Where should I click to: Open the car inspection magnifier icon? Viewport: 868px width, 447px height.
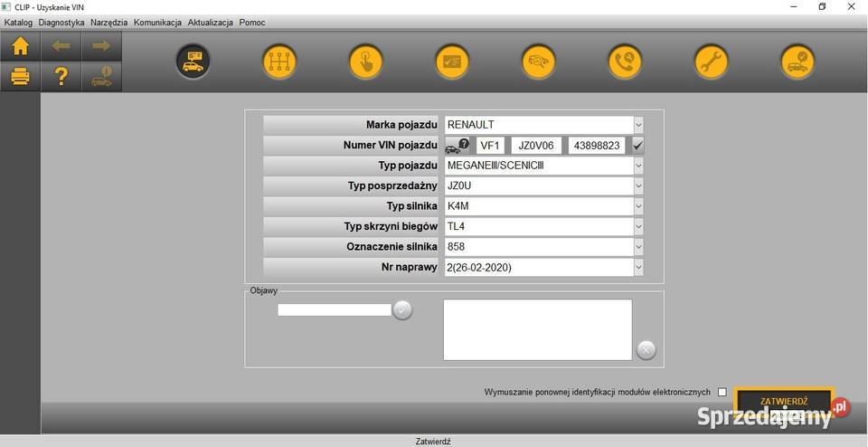click(539, 62)
